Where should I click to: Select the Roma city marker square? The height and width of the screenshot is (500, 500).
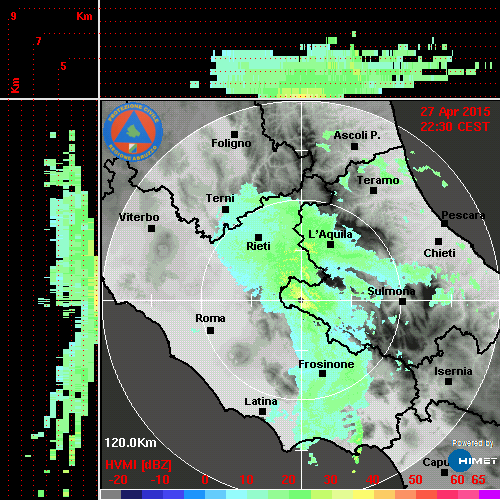coord(210,330)
